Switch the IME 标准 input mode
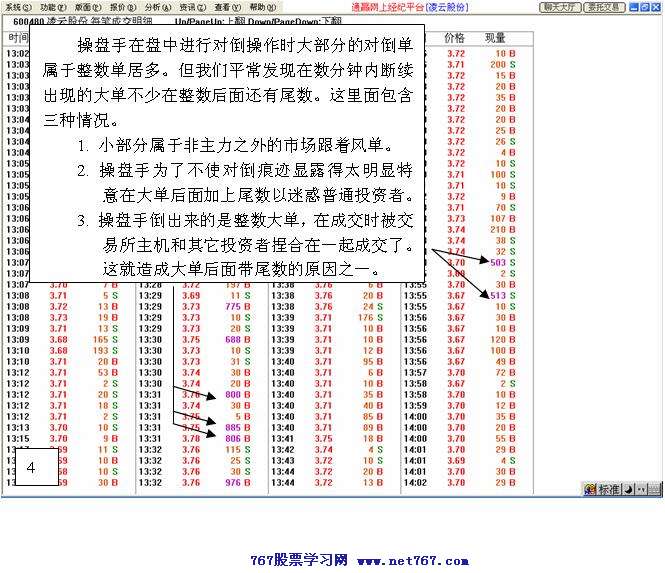Viewport: 665px width, 573px height. [x=609, y=490]
